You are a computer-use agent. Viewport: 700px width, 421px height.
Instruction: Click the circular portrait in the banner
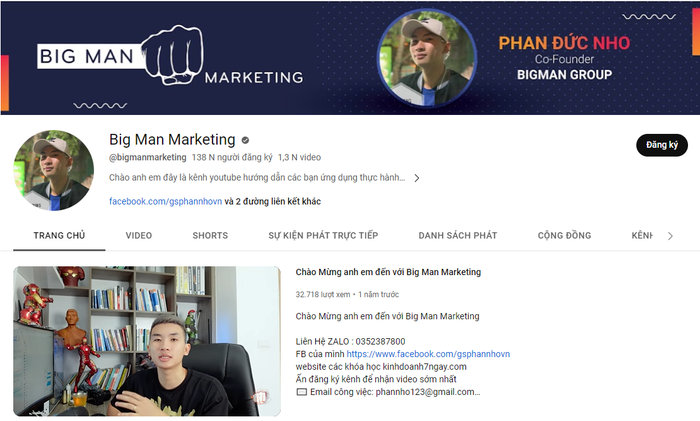(x=427, y=58)
